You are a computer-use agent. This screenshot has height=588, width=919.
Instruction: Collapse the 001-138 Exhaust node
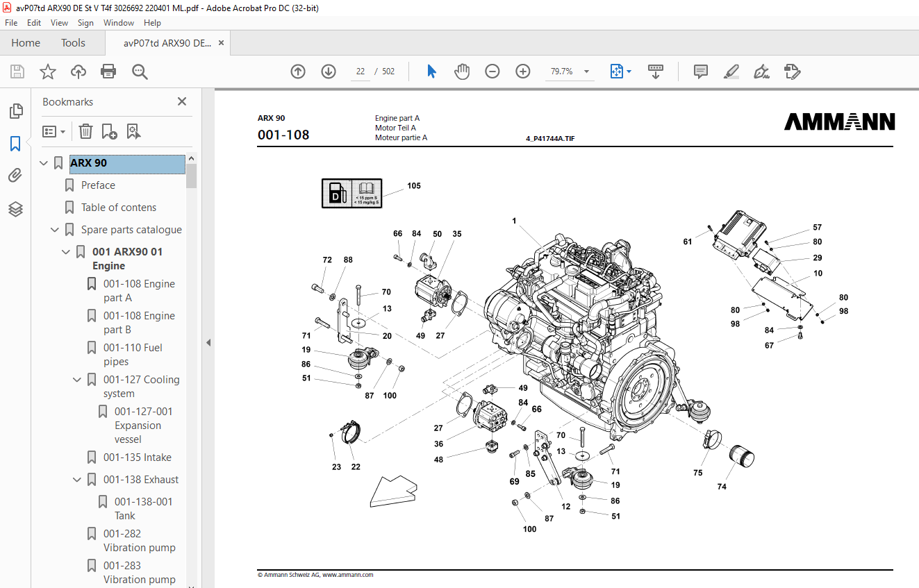tap(77, 480)
